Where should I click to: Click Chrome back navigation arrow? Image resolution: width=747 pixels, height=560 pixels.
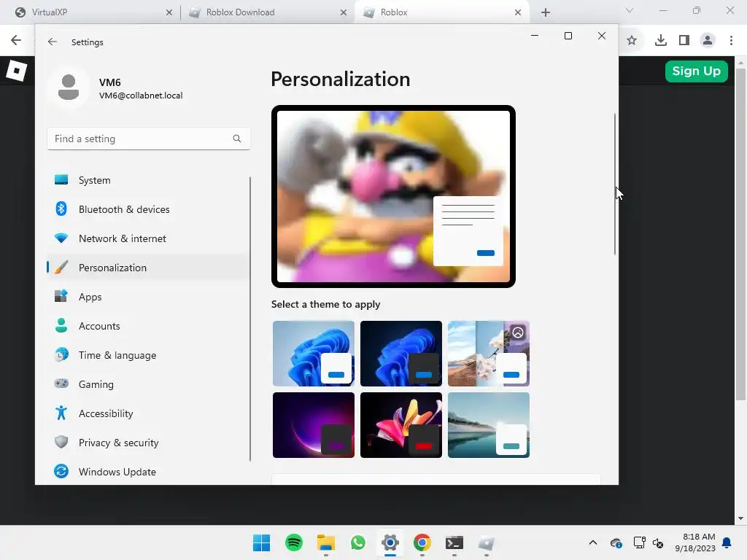[16, 40]
